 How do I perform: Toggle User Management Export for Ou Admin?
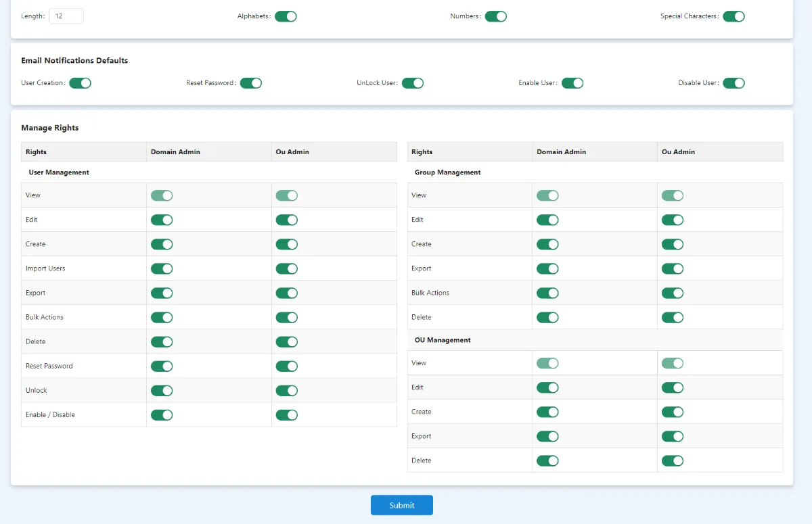pyautogui.click(x=287, y=293)
